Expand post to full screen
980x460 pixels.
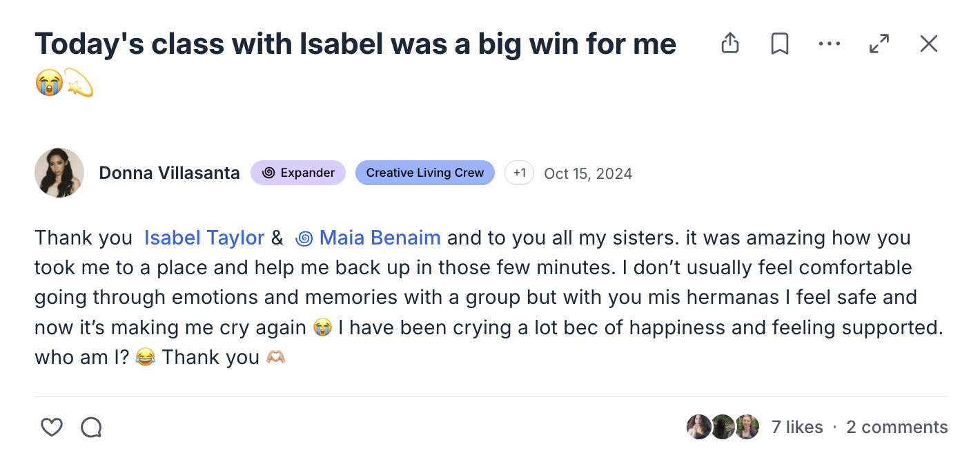pyautogui.click(x=879, y=44)
